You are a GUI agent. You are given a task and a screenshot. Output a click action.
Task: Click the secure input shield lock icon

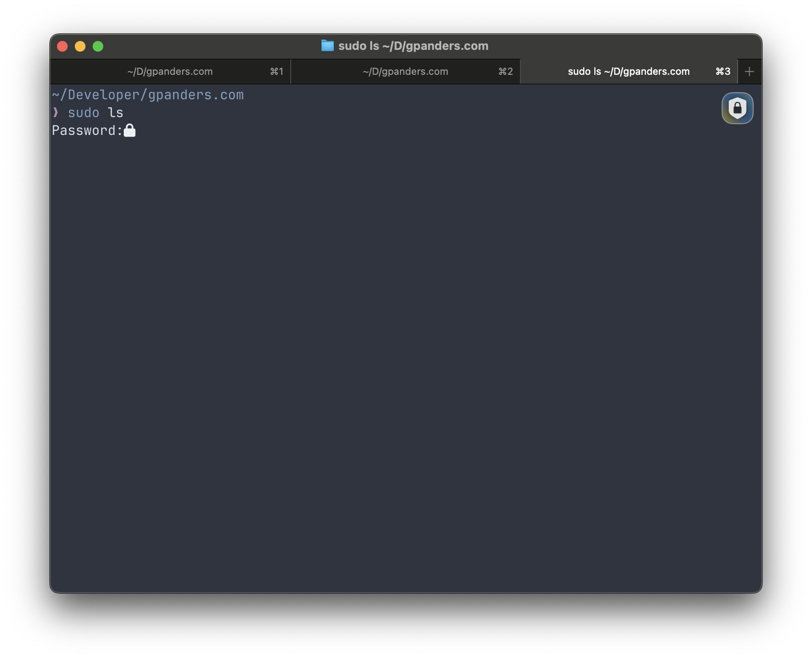pos(737,108)
